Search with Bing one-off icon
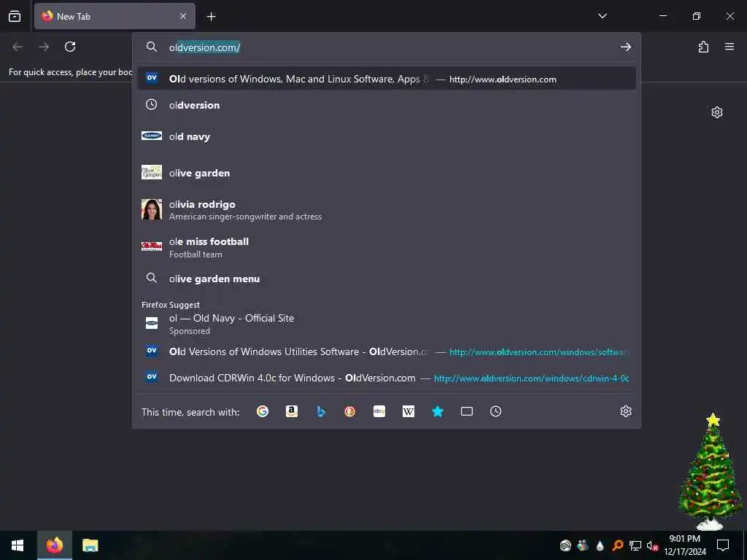This screenshot has height=560, width=747. pyautogui.click(x=321, y=411)
